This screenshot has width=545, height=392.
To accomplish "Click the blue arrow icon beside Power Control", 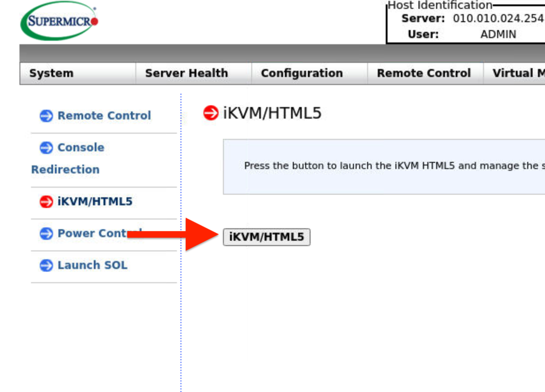I will point(46,234).
